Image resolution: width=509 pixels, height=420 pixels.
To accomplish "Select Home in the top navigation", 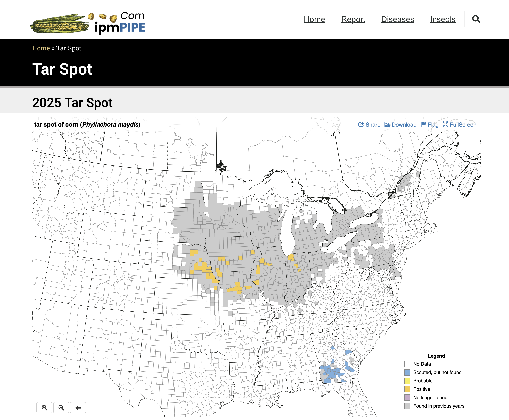I will pos(314,19).
